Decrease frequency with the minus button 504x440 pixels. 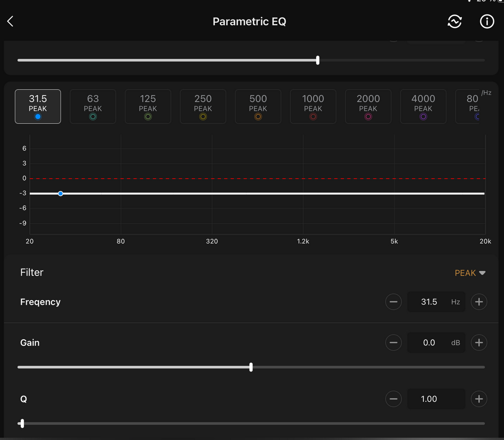pyautogui.click(x=394, y=302)
